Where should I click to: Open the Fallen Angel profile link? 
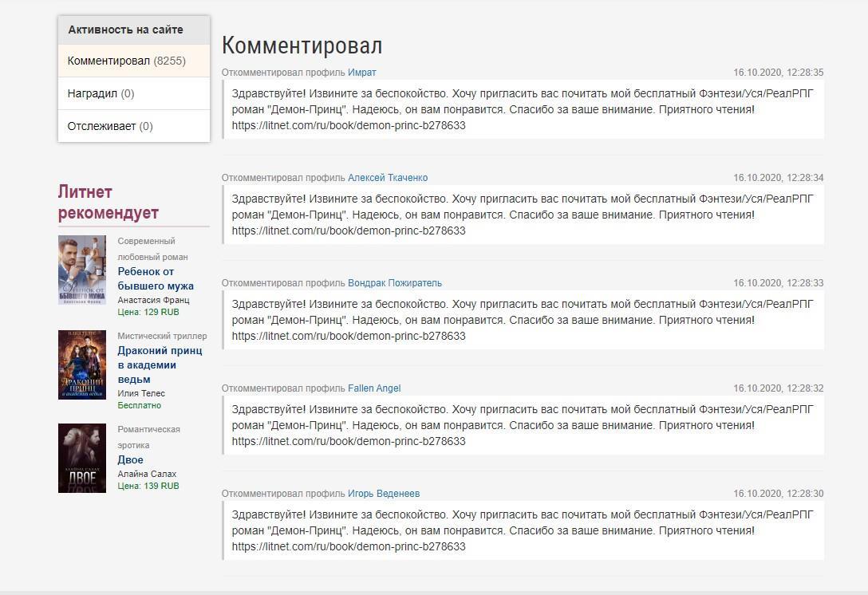coord(373,388)
